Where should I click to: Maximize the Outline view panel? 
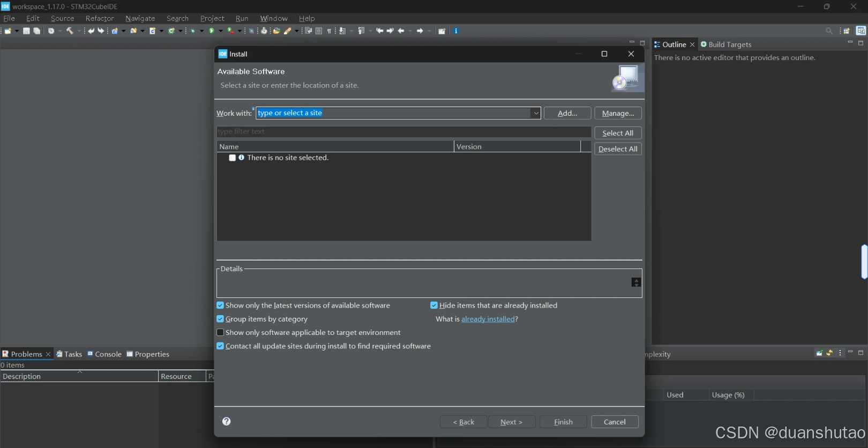pos(860,43)
